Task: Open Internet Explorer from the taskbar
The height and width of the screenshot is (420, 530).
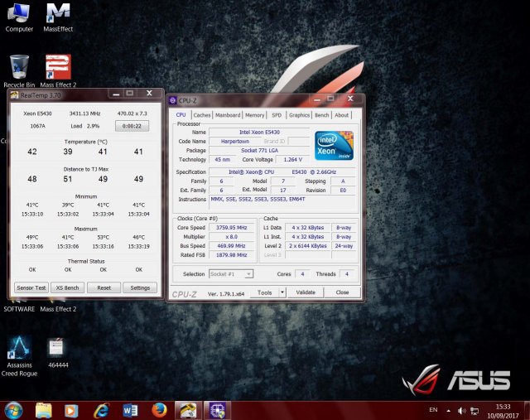Action: [101, 410]
